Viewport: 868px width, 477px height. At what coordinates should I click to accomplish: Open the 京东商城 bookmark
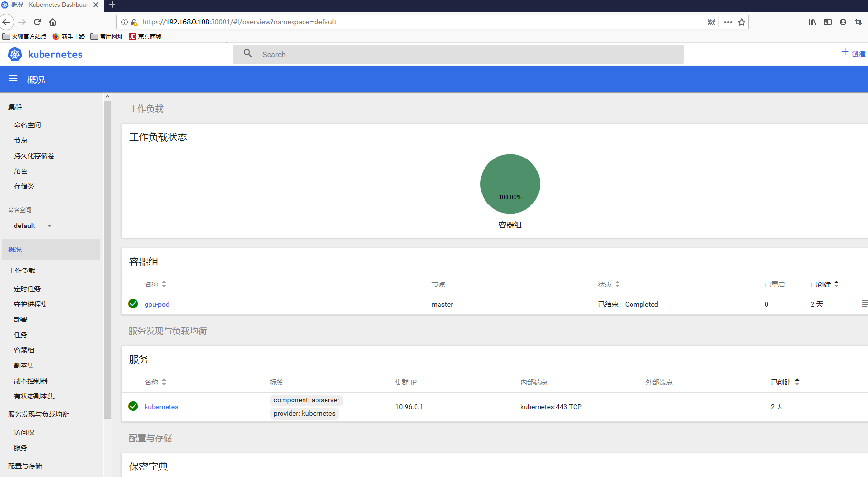pos(145,36)
